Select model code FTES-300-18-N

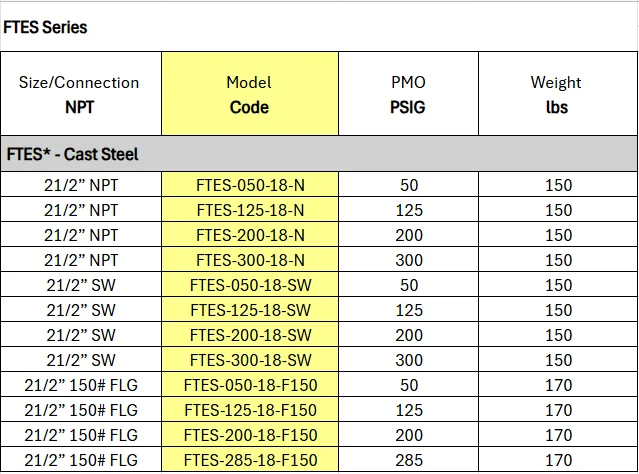[250, 260]
